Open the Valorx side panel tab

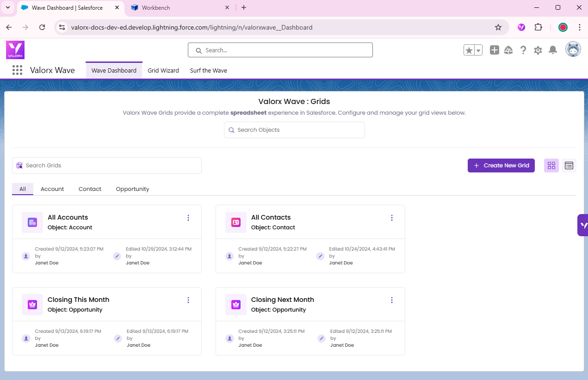[x=582, y=225]
